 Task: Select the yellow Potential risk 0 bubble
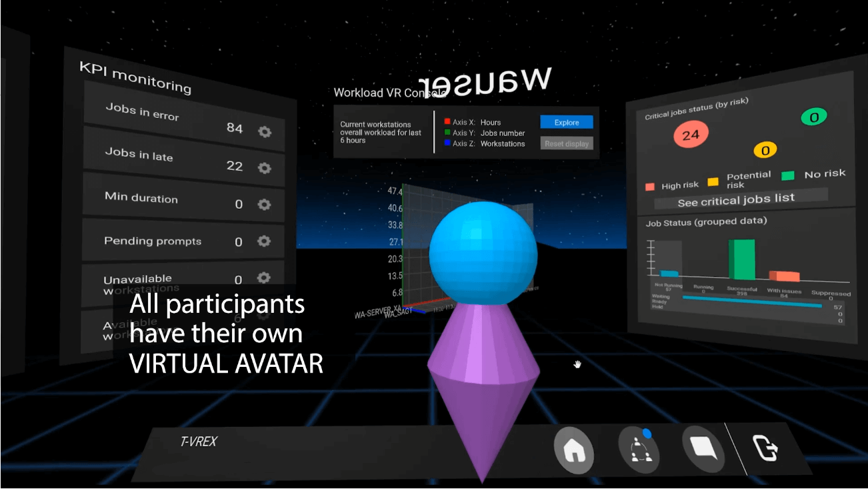(765, 151)
